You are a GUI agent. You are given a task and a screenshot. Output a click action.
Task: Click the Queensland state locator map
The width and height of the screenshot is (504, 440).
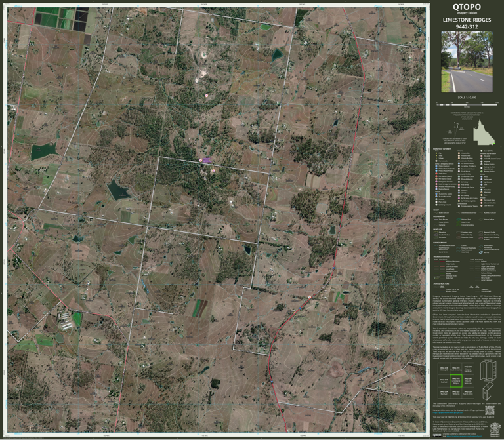484,132
